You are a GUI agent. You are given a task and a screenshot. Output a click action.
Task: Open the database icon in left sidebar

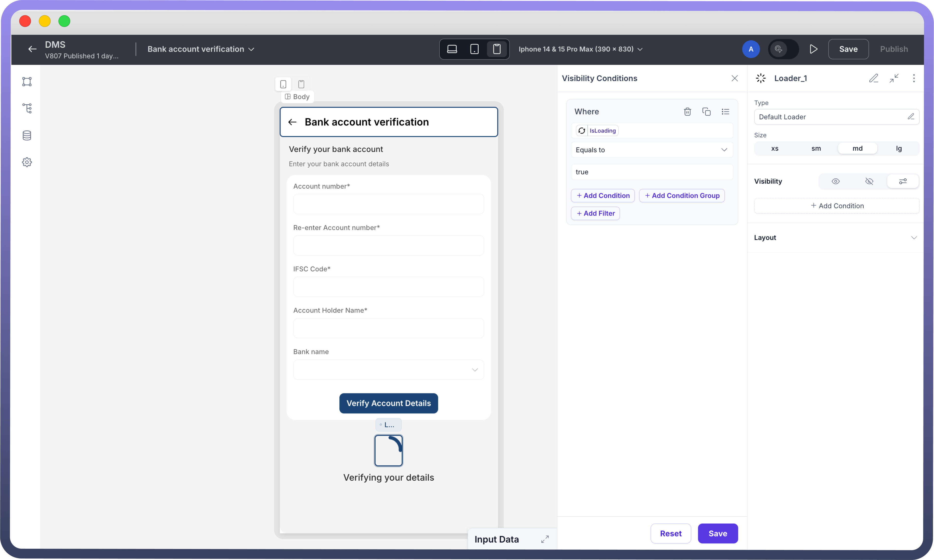click(27, 135)
